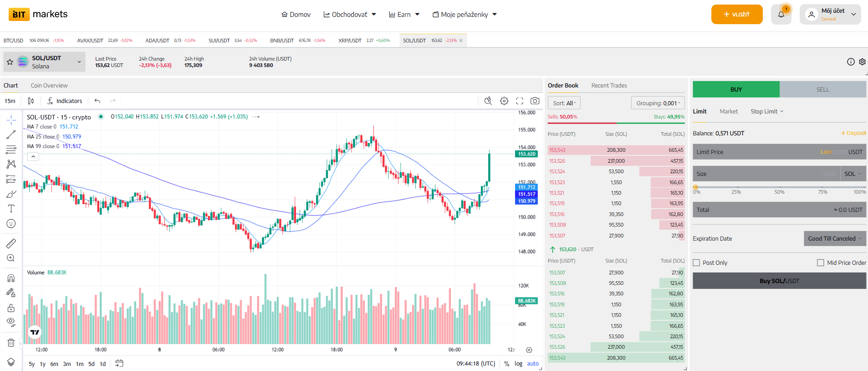Open the Grouping 0,001 dropdown
Viewport: 868px width, 371px height.
pos(658,103)
